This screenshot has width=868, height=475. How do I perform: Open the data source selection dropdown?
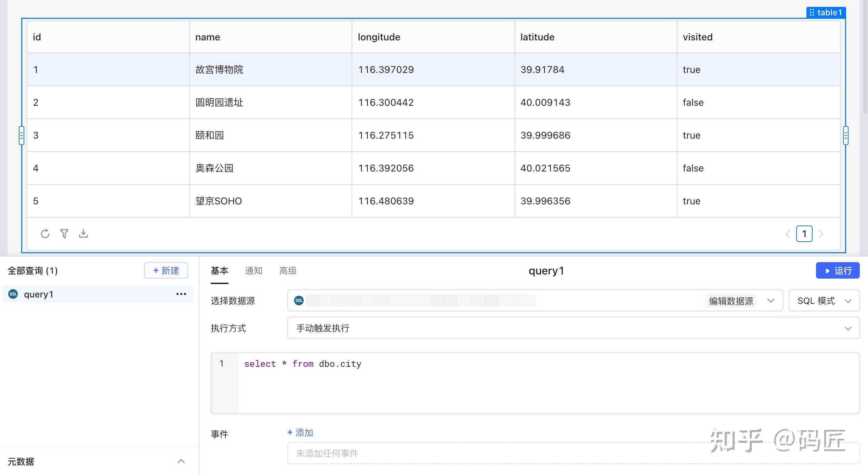coord(771,300)
